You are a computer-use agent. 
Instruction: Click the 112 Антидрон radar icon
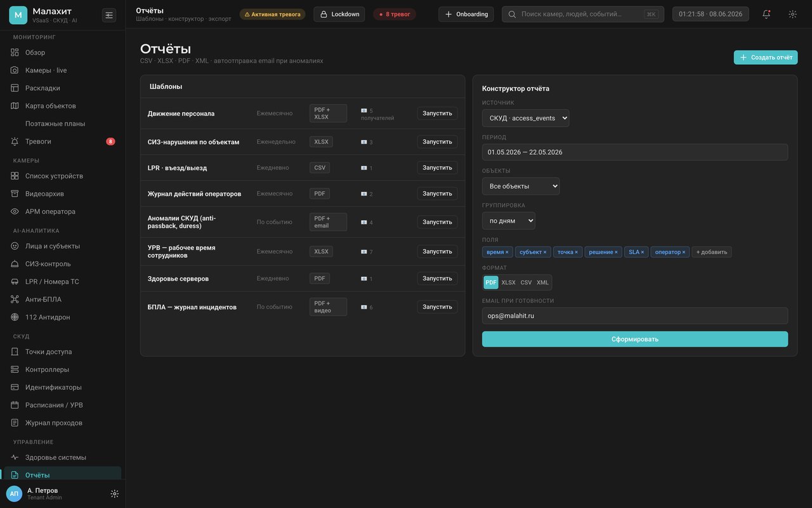(x=15, y=317)
